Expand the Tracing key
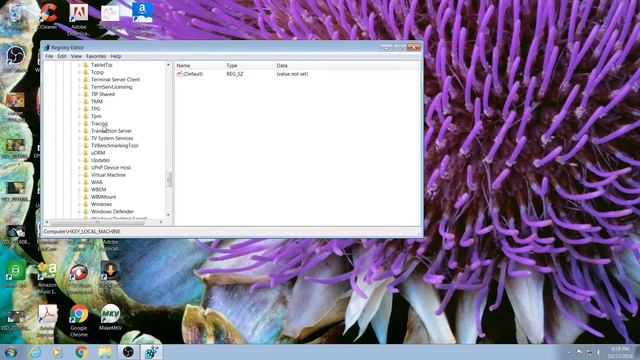The image size is (640, 360). [x=79, y=124]
